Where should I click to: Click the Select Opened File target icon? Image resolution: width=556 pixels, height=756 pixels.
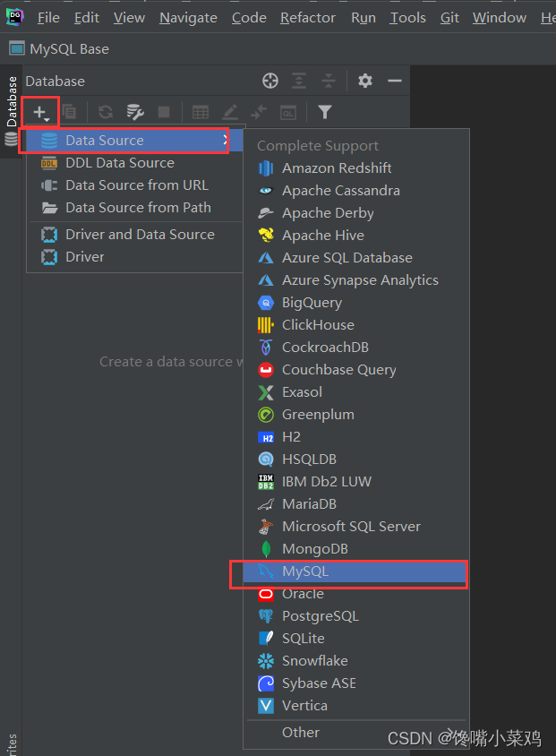(x=270, y=81)
